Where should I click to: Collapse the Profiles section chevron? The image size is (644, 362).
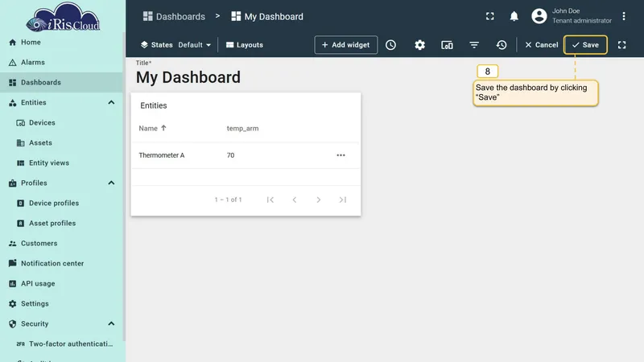111,183
